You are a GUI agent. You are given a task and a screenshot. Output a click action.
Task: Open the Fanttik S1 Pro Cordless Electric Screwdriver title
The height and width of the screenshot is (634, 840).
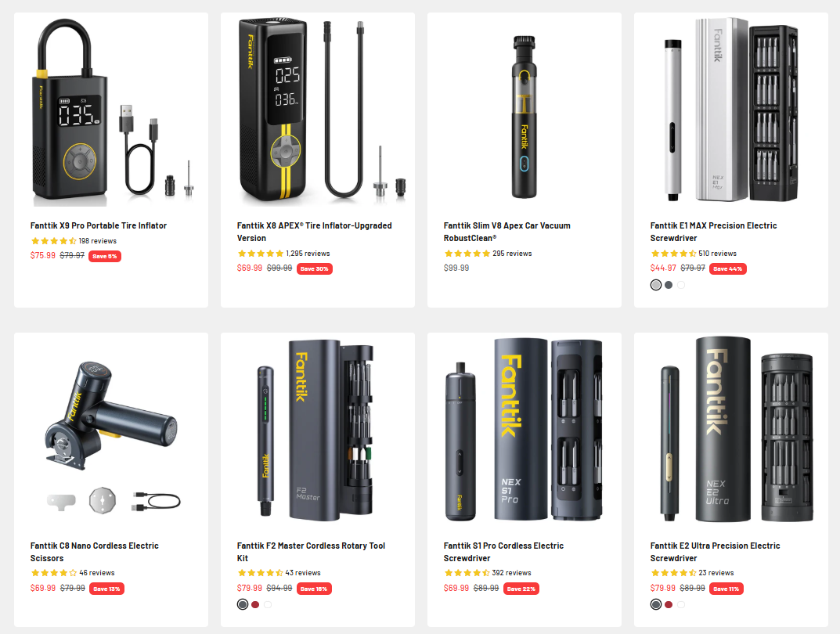click(x=503, y=552)
